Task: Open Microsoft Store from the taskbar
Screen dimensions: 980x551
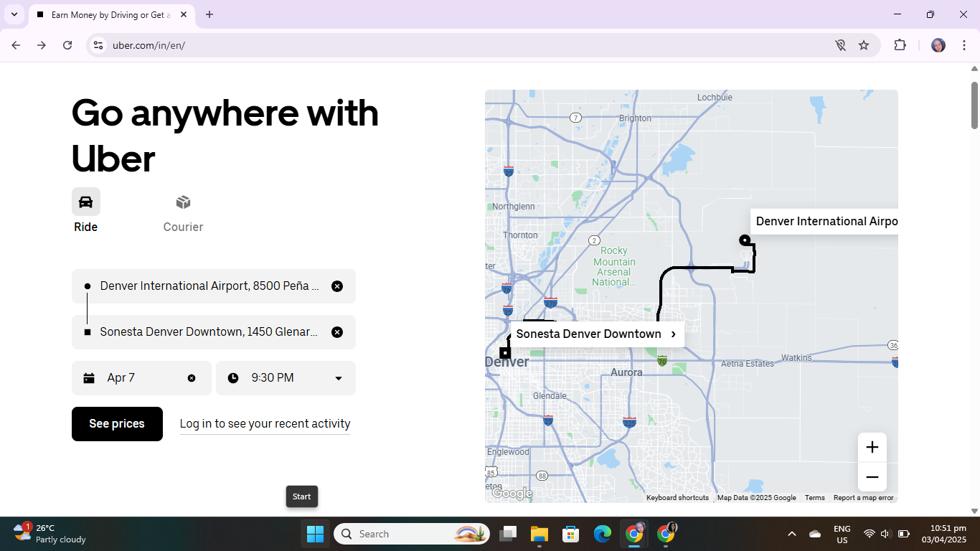Action: tap(570, 534)
